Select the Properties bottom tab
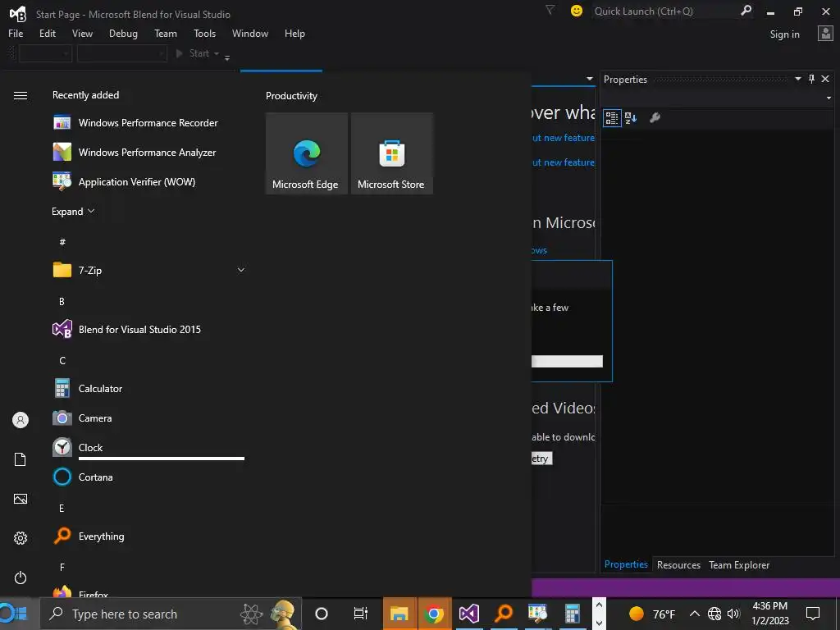This screenshot has width=840, height=630. click(x=626, y=564)
